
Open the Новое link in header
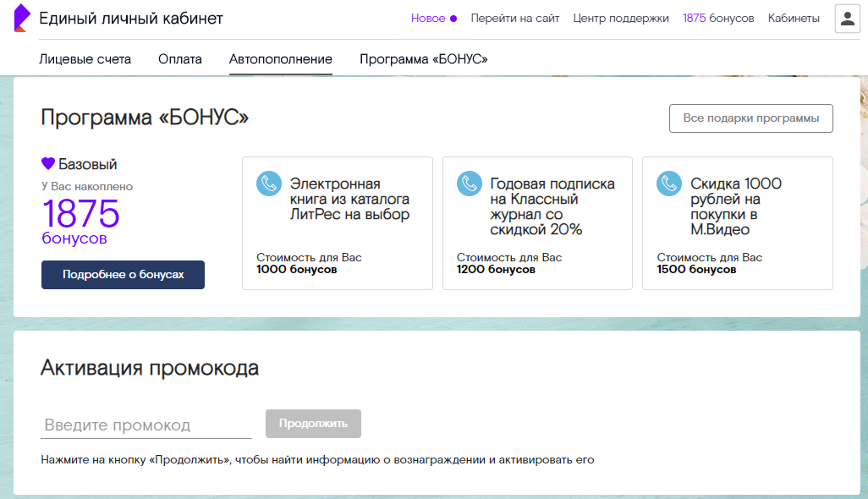[428, 19]
